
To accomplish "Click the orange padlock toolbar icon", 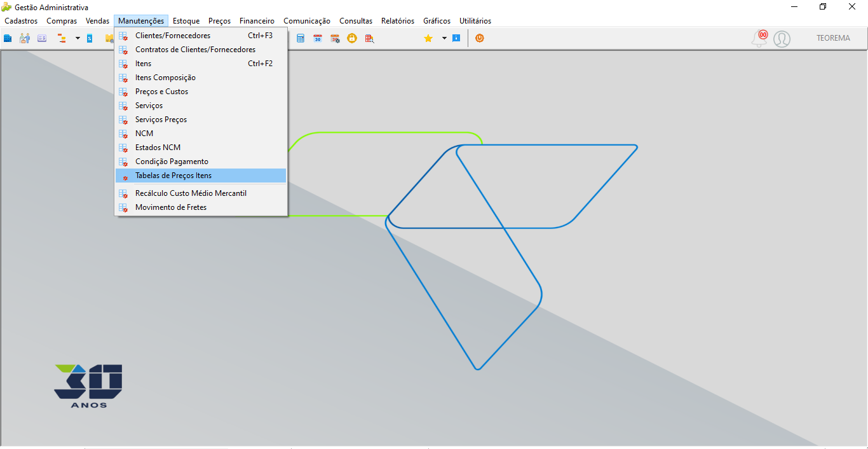I will [x=352, y=38].
